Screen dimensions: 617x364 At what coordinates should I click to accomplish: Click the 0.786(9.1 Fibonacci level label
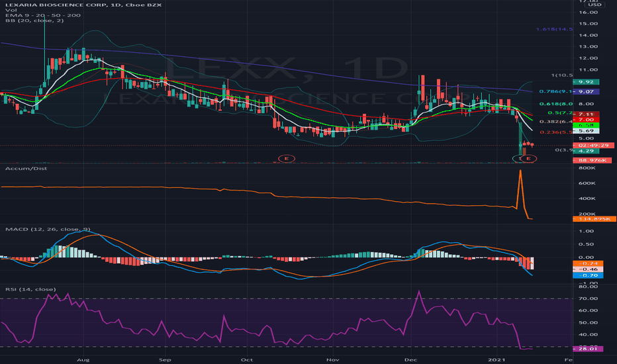[556, 91]
